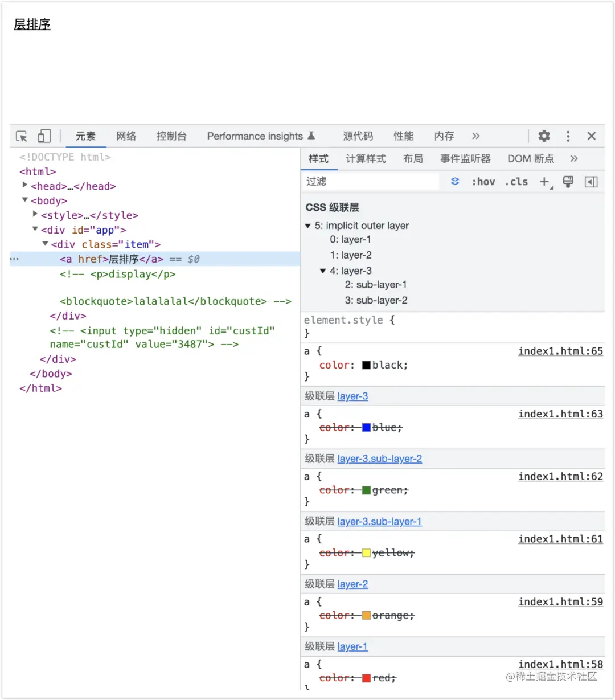Open the ellipsis actions for selected node
The image size is (615, 700).
click(14, 259)
